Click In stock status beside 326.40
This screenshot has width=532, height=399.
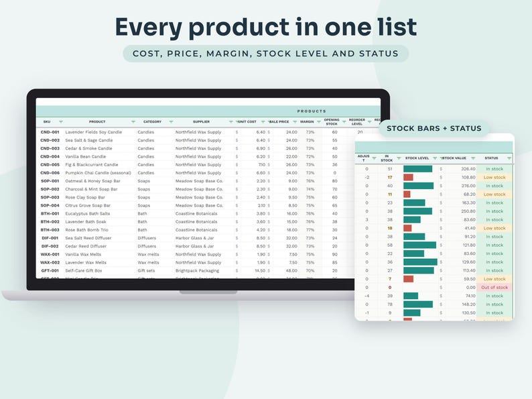(494, 169)
